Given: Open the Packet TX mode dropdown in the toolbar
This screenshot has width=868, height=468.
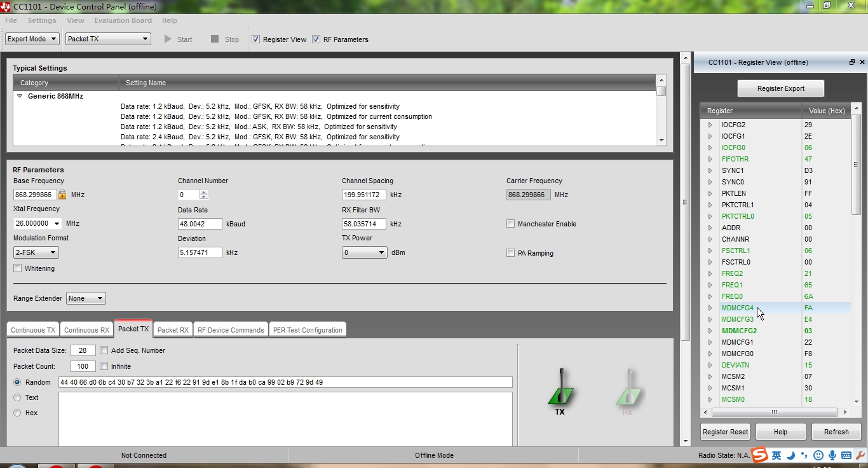Looking at the screenshot, I should 108,39.
